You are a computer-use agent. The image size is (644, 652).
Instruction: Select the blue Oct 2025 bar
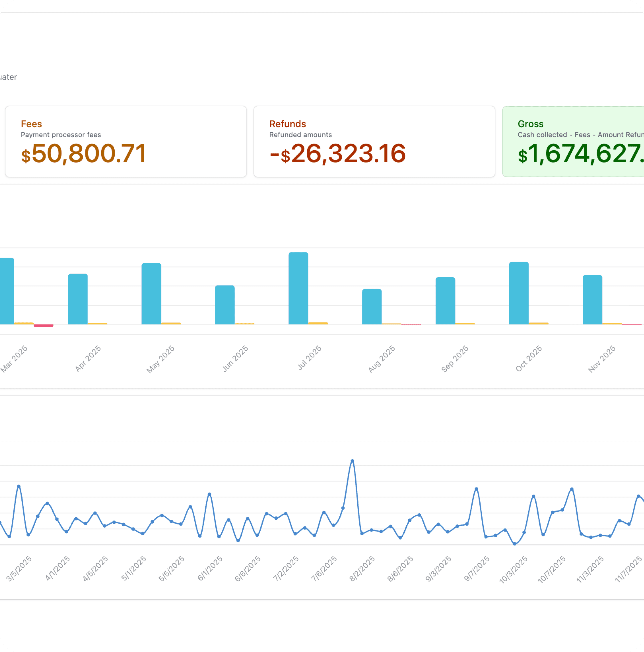[519, 293]
